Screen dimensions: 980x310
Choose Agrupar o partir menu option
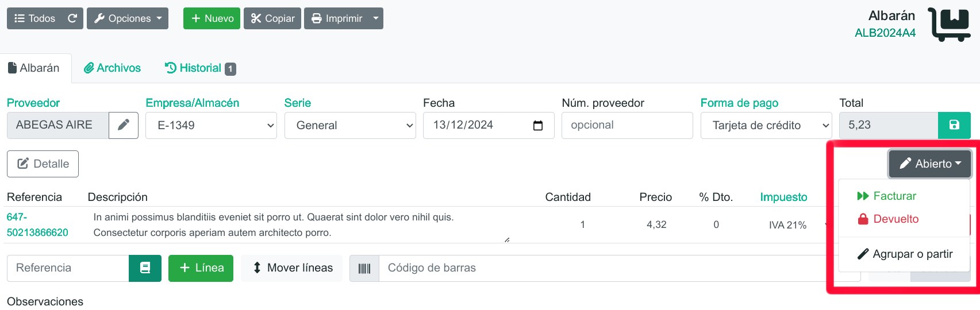pyautogui.click(x=905, y=254)
